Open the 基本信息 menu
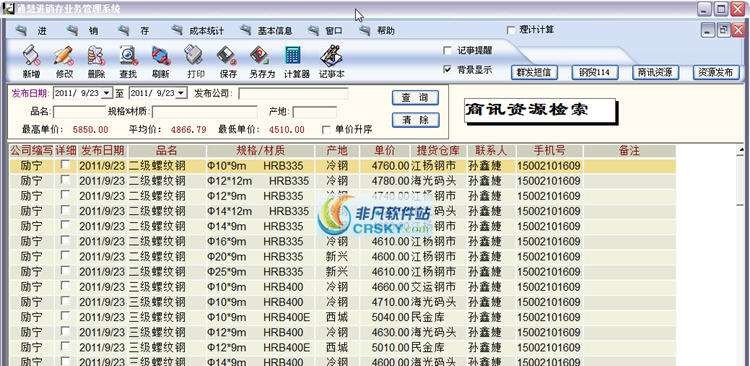The width and height of the screenshot is (750, 366). coord(275,31)
